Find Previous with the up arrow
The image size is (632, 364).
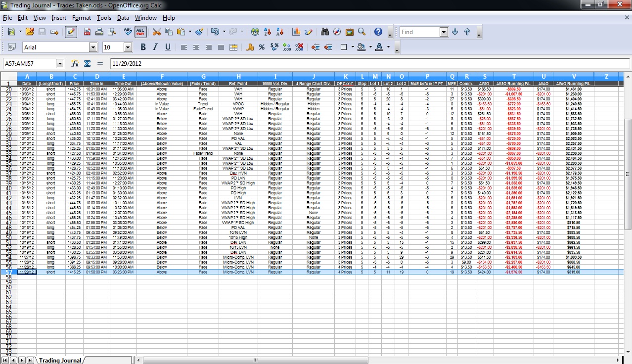(x=467, y=32)
